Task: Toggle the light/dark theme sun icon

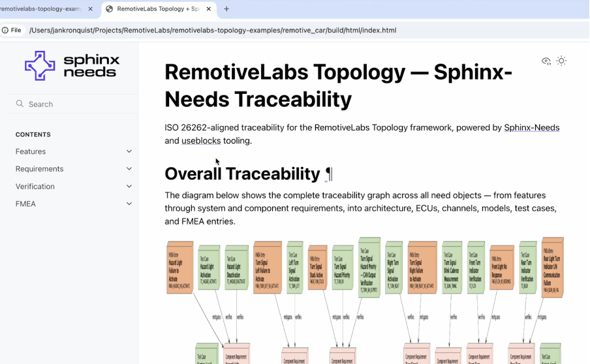Action: 561,61
